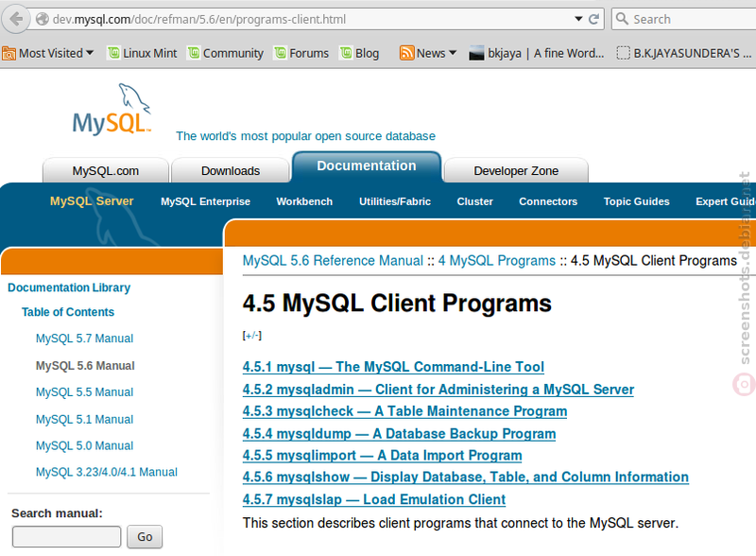Switch to the MySQL.com tab

click(106, 171)
